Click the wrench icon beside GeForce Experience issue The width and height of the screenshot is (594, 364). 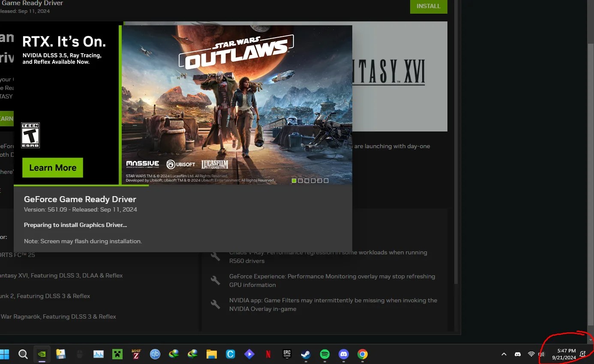coord(215,280)
